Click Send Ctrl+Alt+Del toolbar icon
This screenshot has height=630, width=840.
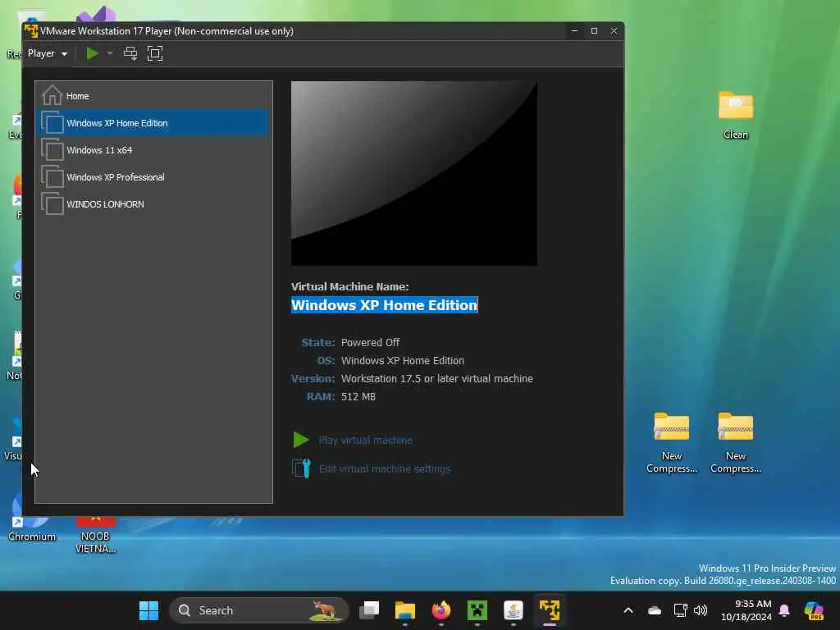[130, 53]
